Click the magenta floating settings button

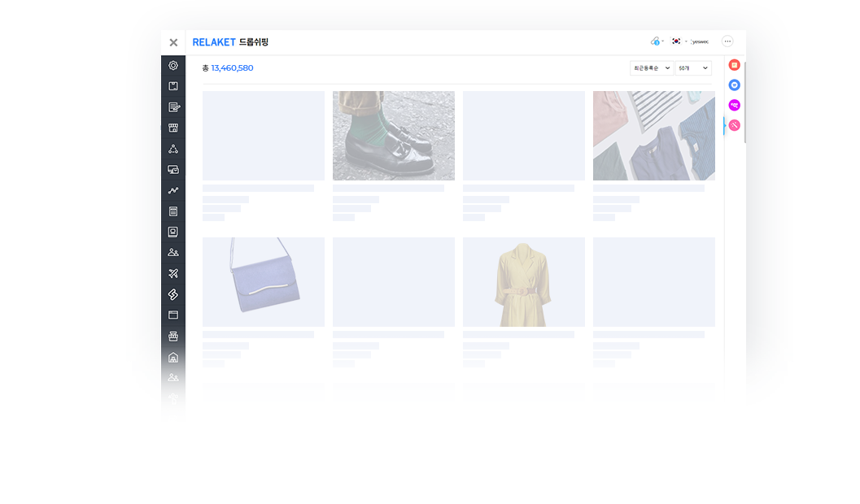[735, 104]
